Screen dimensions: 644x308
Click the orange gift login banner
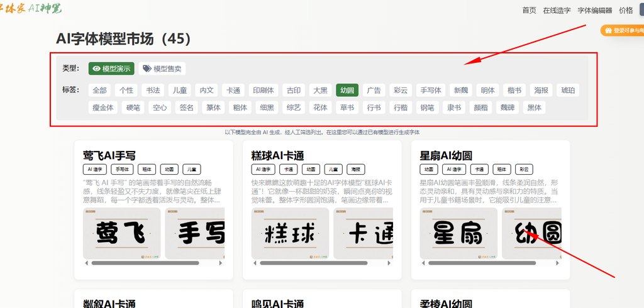[622, 30]
